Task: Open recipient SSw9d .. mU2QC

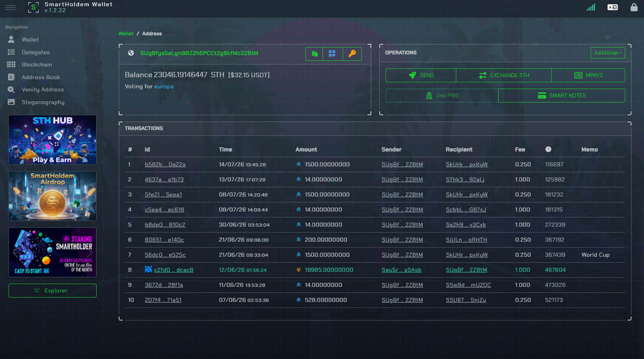Action: point(468,285)
